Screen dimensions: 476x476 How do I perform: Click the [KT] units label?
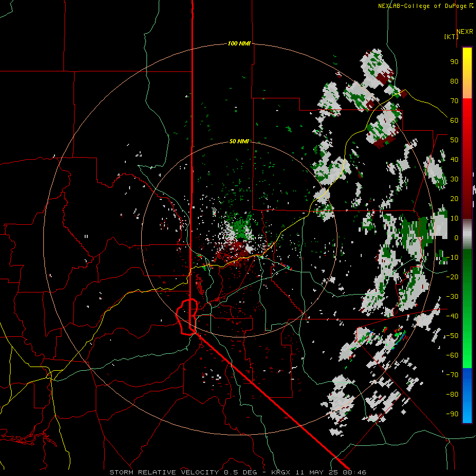(x=451, y=36)
